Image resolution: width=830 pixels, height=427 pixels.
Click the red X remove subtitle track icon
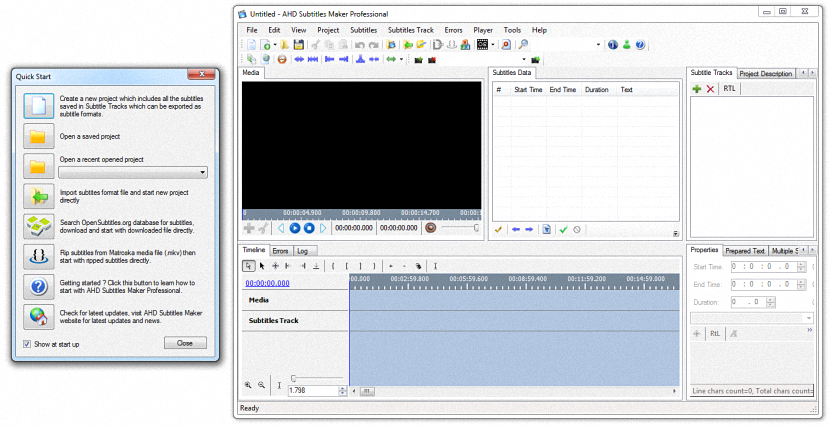point(710,89)
